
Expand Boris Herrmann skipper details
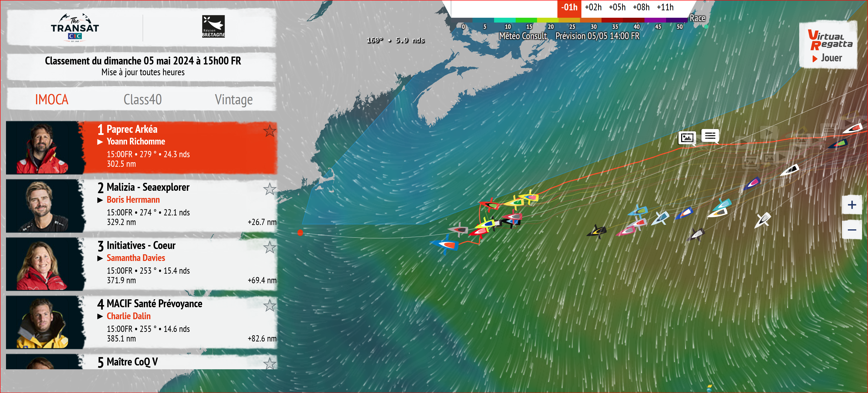click(x=100, y=200)
